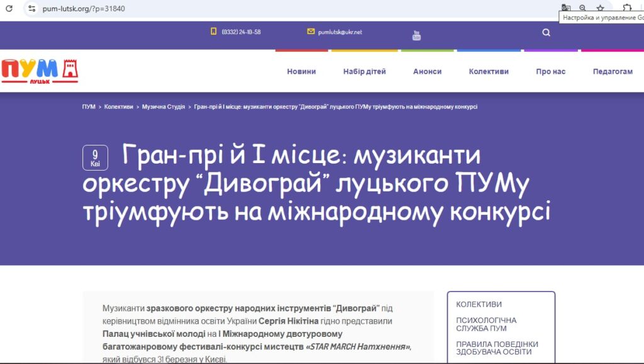Click the translate page icon
Image resolution: width=644 pixels, height=364 pixels.
566,8
